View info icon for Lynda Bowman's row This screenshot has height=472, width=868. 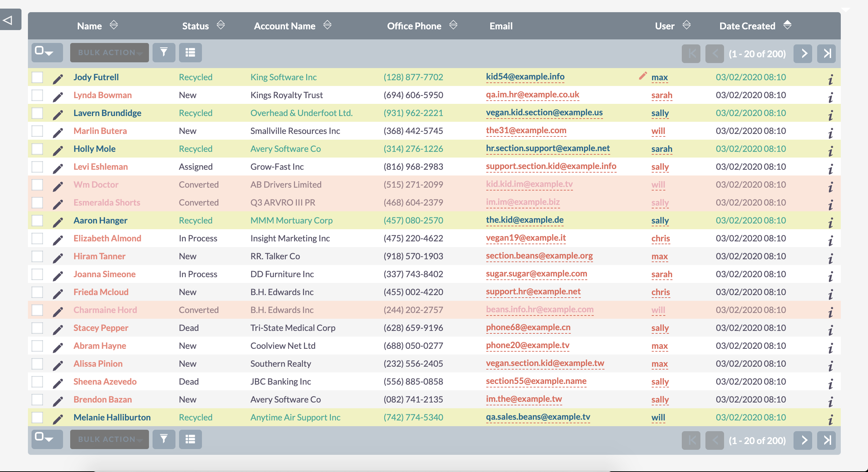click(x=831, y=95)
